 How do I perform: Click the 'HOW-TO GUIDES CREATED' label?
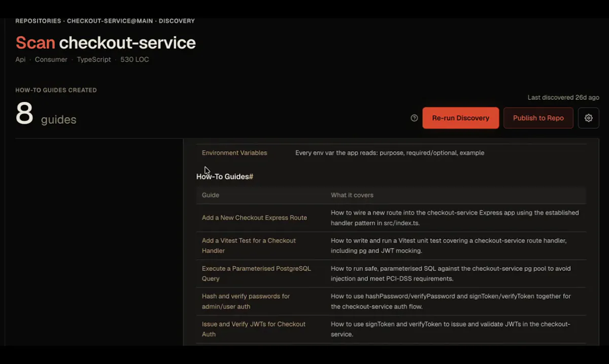[x=56, y=90]
